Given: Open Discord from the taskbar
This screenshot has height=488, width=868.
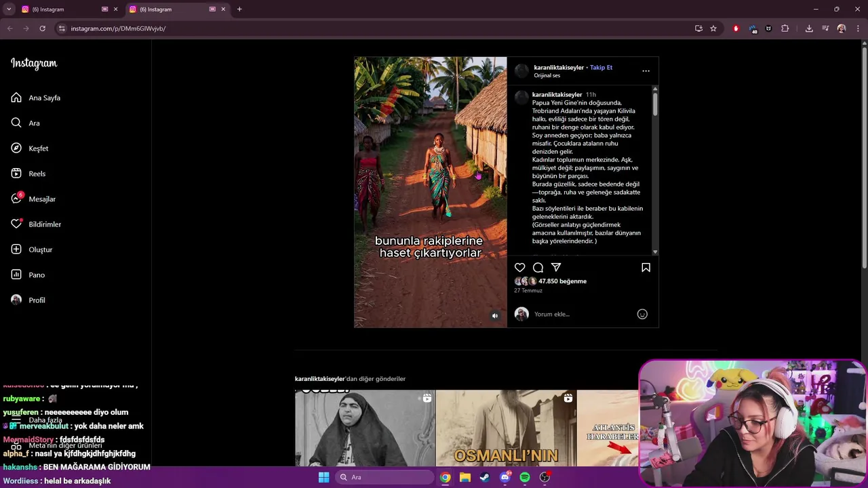Looking at the screenshot, I should click(x=505, y=477).
